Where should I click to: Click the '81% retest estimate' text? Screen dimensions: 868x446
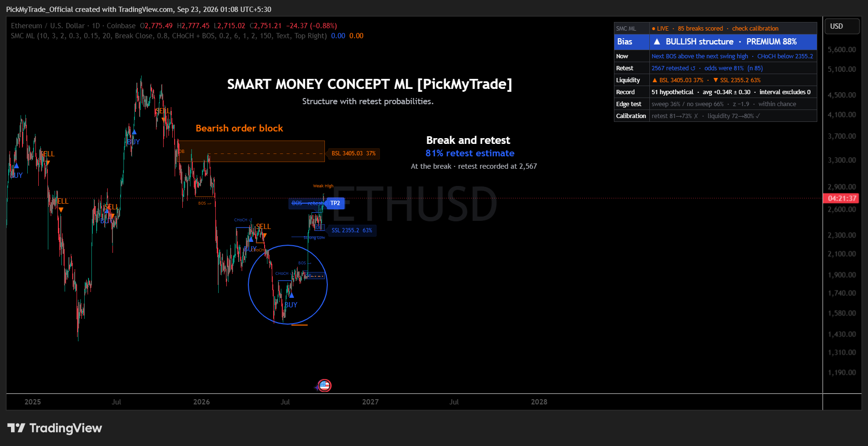(x=470, y=153)
